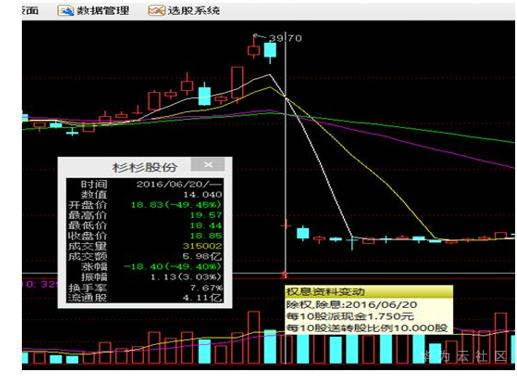Open the 选股系统 toolbar item

pos(184,11)
